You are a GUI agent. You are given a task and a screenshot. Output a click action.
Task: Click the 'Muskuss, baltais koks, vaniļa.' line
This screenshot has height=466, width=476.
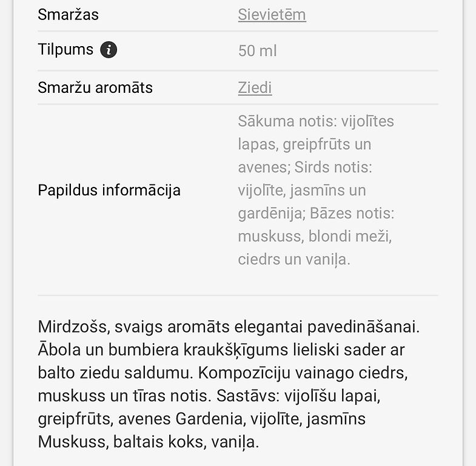tap(149, 442)
